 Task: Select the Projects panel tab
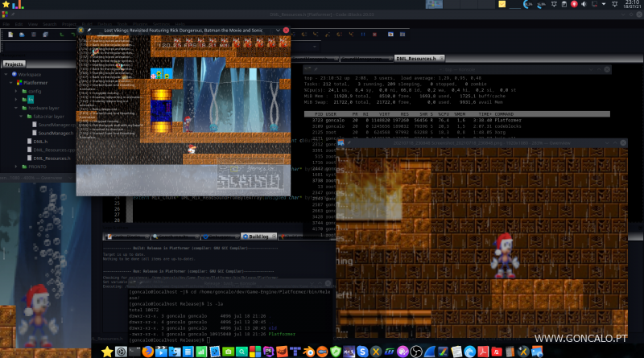tap(14, 64)
